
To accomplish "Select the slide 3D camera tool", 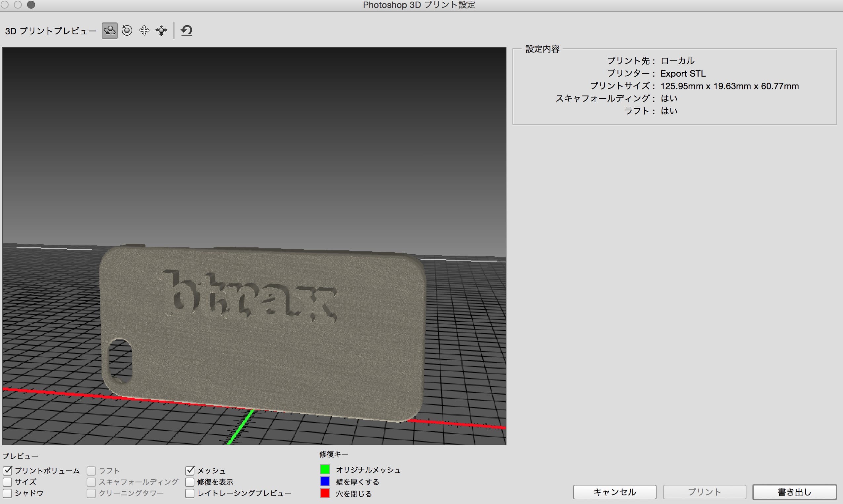I will [x=161, y=31].
